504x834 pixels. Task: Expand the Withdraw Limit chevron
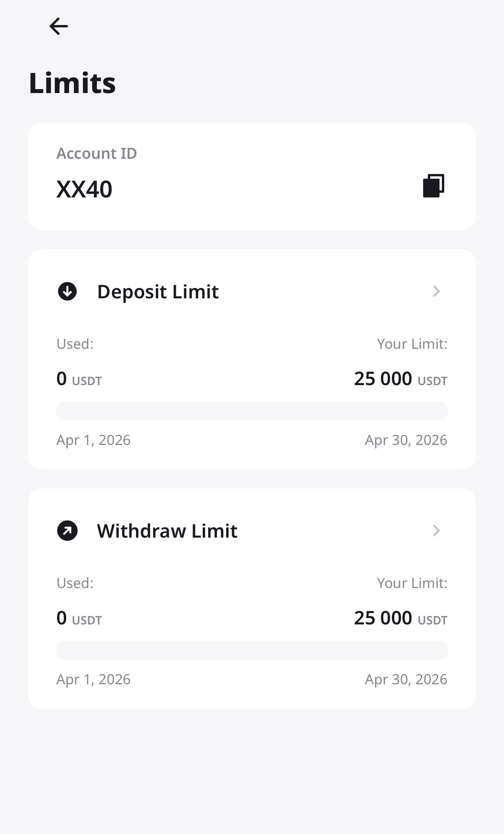click(436, 531)
